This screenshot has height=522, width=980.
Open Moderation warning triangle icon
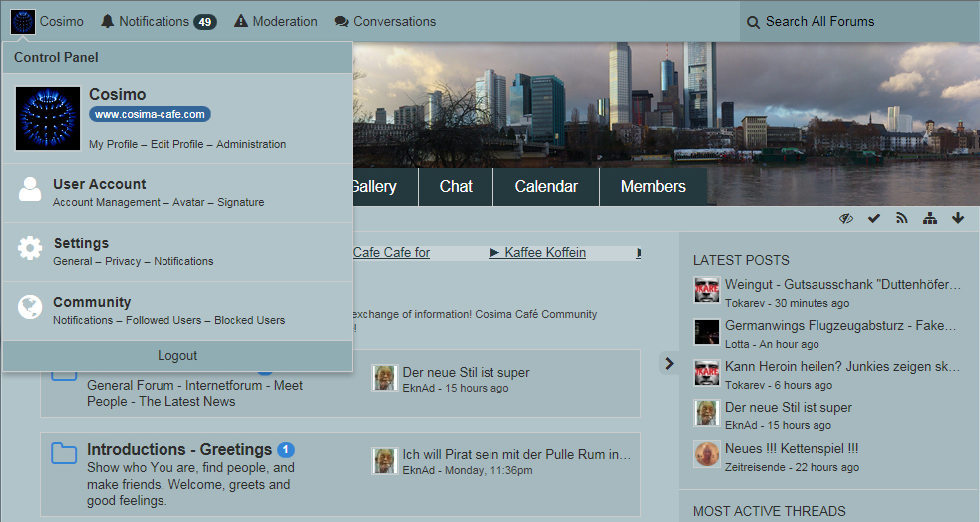tap(241, 21)
